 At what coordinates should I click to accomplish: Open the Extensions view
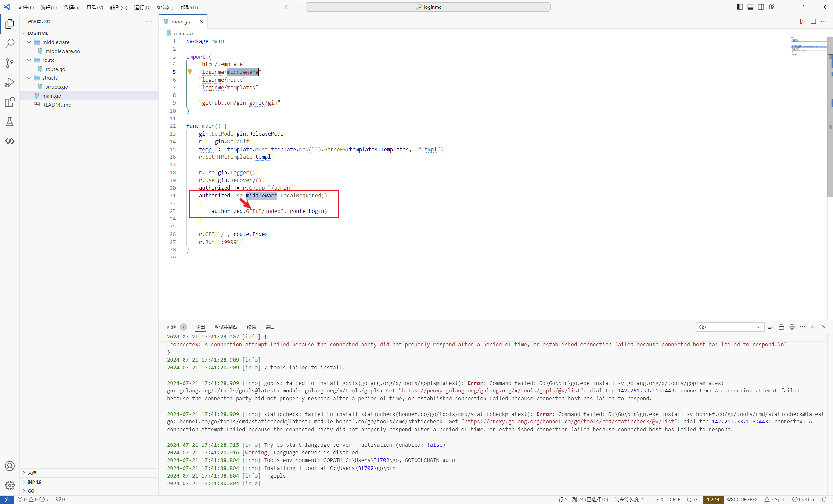(x=10, y=102)
